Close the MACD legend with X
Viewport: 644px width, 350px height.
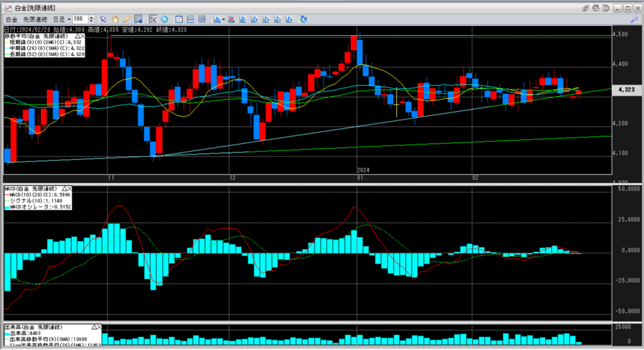pos(69,188)
